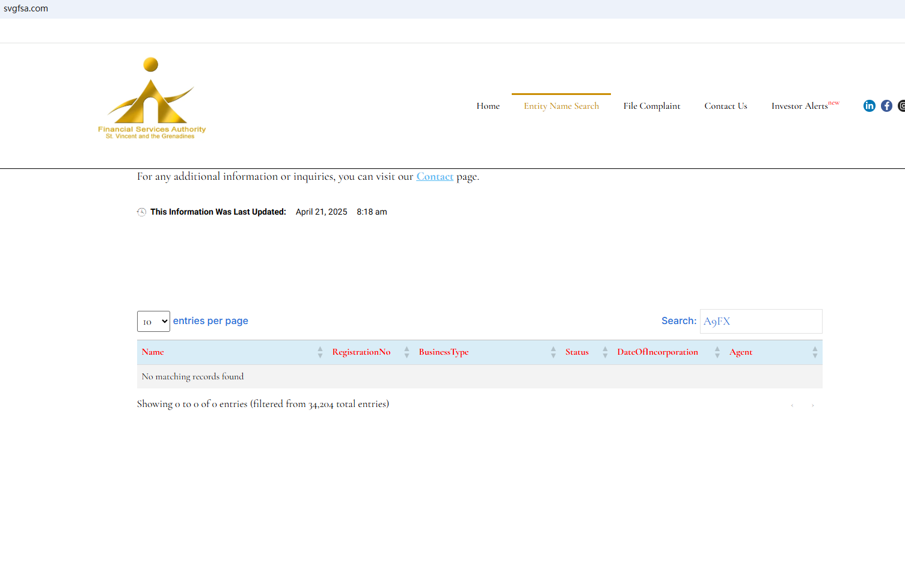Sort by Agent column arrows
Screen dimensions: 905x588
click(815, 352)
